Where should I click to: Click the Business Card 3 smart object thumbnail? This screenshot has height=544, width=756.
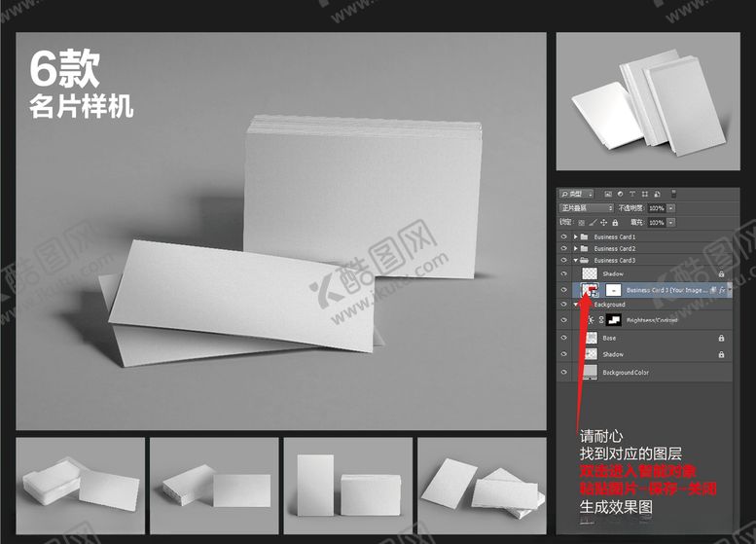tap(589, 290)
